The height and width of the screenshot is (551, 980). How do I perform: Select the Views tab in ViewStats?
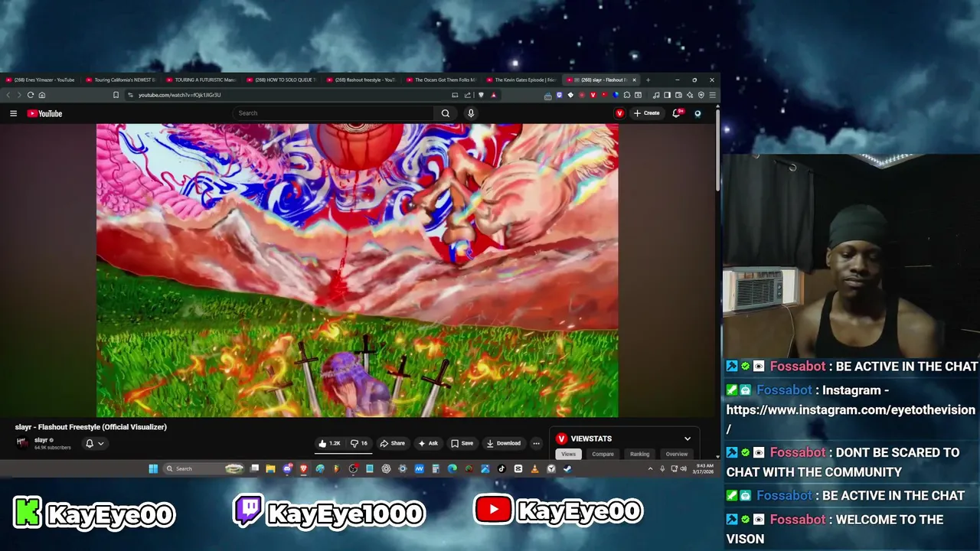[568, 454]
